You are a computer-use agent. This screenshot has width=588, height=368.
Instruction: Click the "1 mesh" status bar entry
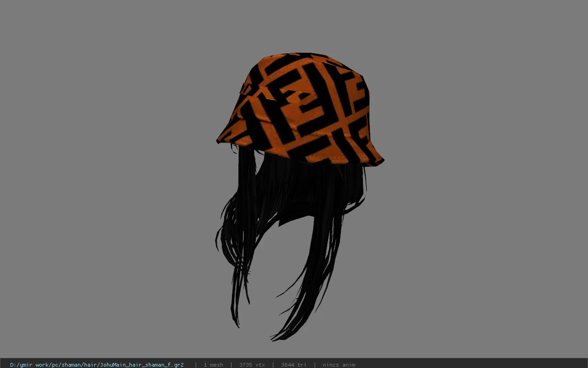(214, 365)
